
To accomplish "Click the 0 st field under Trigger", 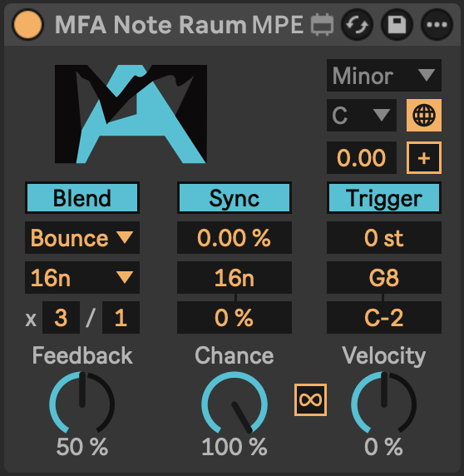I will tap(384, 238).
